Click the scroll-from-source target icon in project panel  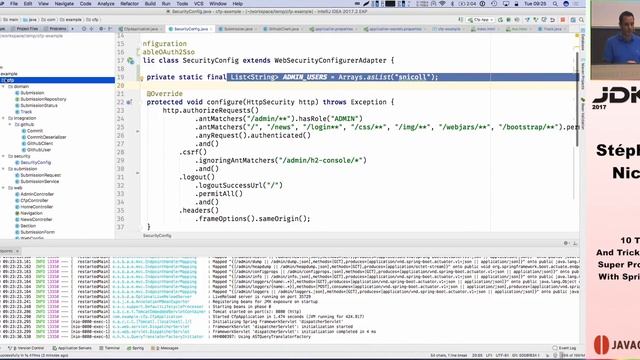click(84, 29)
